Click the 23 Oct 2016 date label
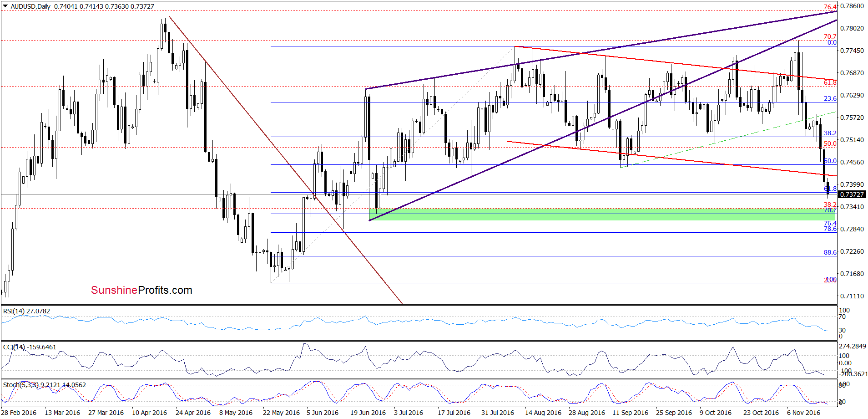868x419 pixels. 761,413
